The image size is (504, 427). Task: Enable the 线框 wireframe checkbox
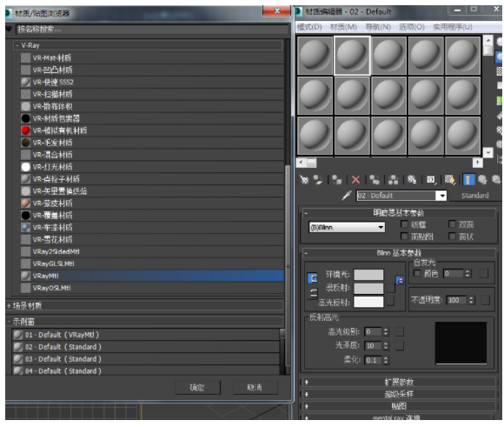tap(404, 224)
